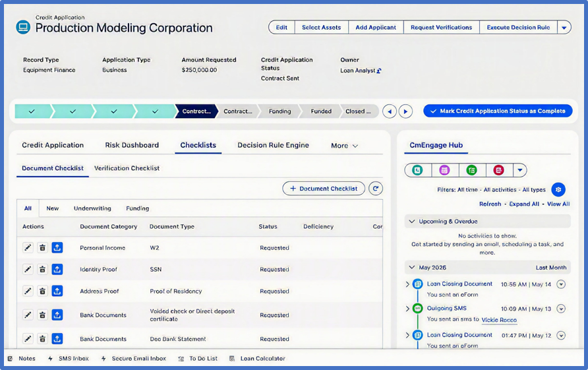This screenshot has height=370, width=588.
Task: Edit the W2 checklist row
Action: click(28, 248)
